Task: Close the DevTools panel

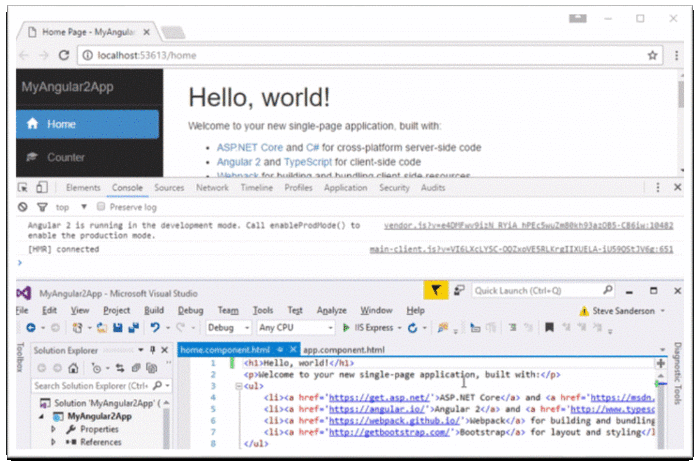Action: coord(677,188)
